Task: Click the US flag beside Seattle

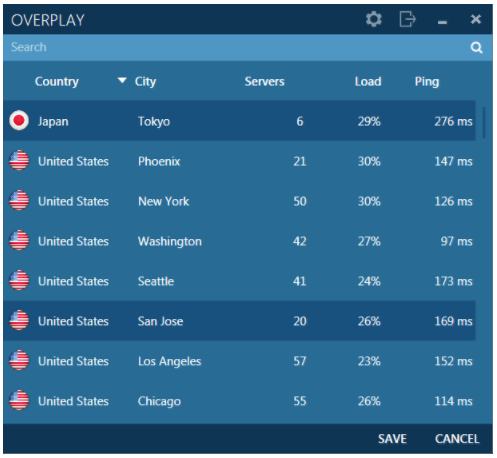Action: click(19, 280)
